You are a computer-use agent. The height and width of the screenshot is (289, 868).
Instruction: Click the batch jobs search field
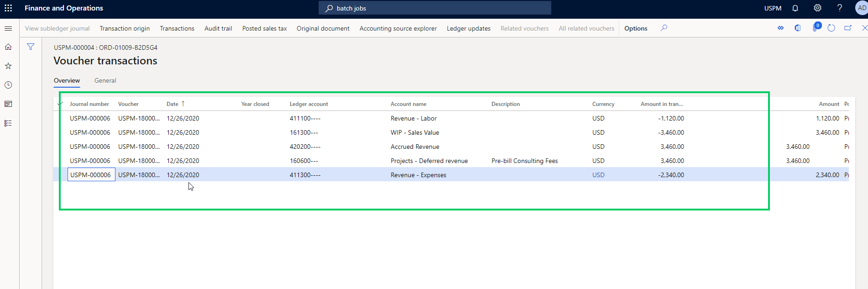[434, 8]
